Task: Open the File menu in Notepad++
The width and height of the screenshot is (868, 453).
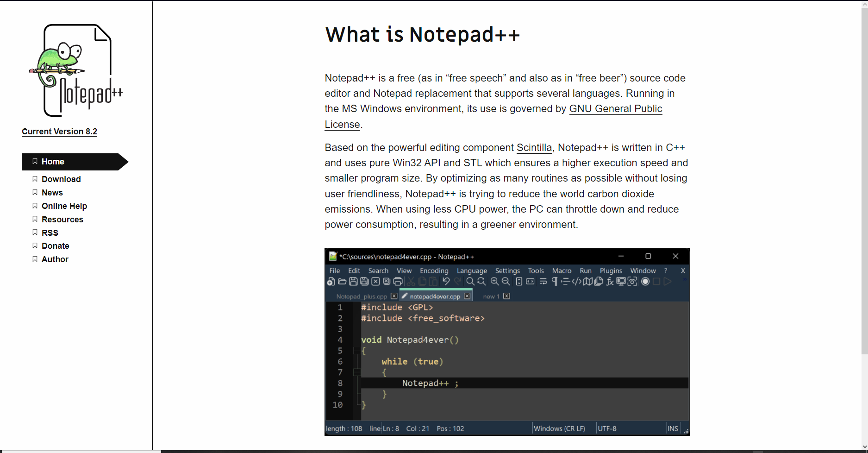Action: [x=335, y=271]
